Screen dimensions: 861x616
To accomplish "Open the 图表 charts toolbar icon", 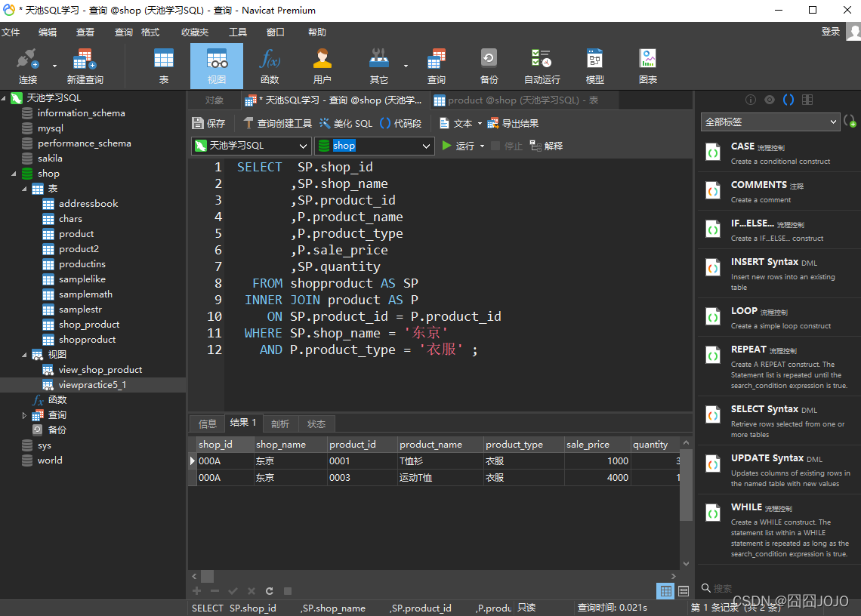I will [x=648, y=66].
